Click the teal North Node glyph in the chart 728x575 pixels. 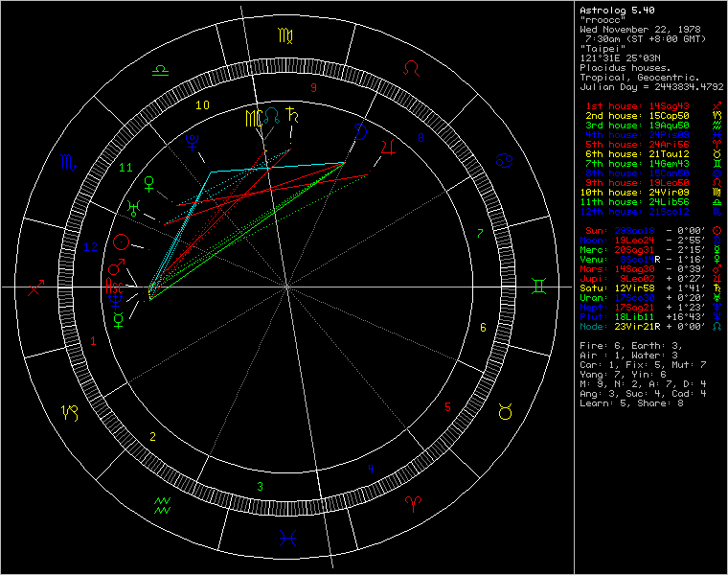(272, 116)
